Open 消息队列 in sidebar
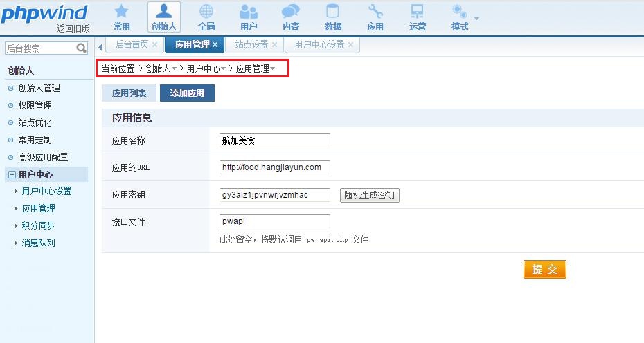The height and width of the screenshot is (343, 644). [x=38, y=243]
